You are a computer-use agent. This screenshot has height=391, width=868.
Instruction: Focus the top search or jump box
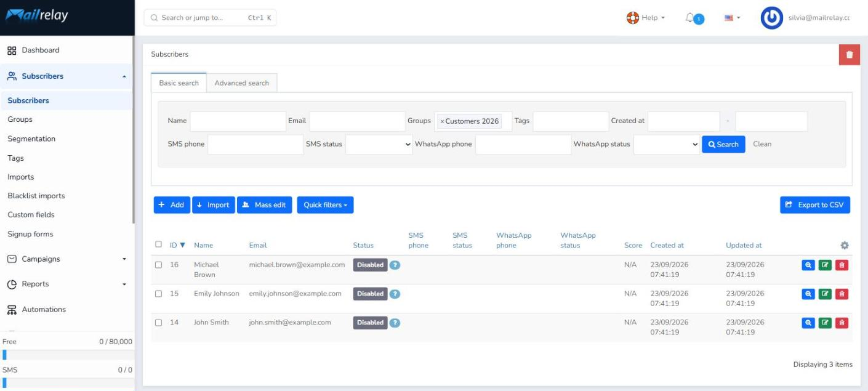click(210, 18)
